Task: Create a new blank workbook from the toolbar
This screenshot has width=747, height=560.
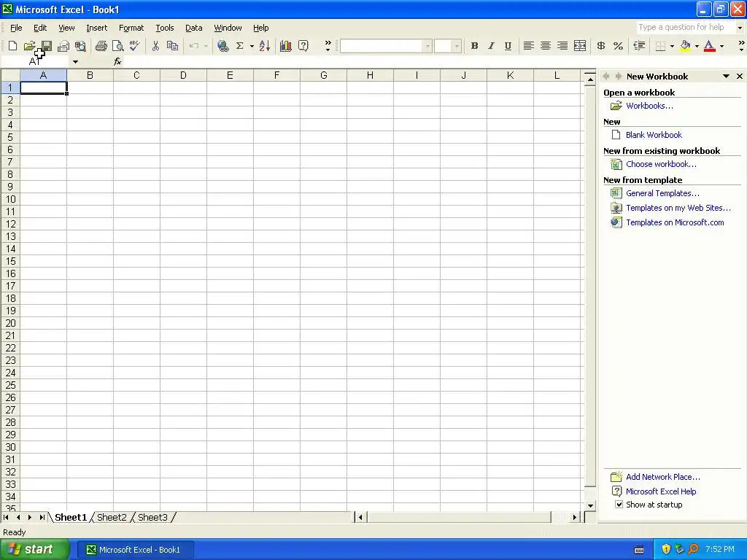Action: coord(13,46)
